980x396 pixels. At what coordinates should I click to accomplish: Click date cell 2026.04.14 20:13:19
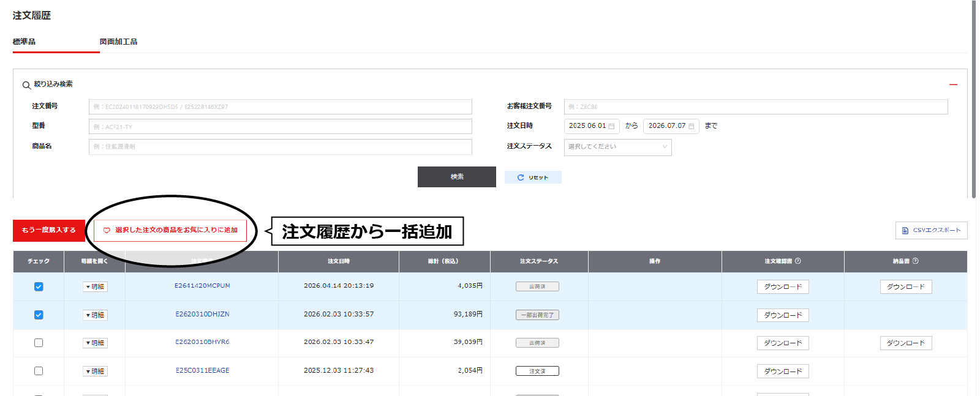(x=339, y=286)
